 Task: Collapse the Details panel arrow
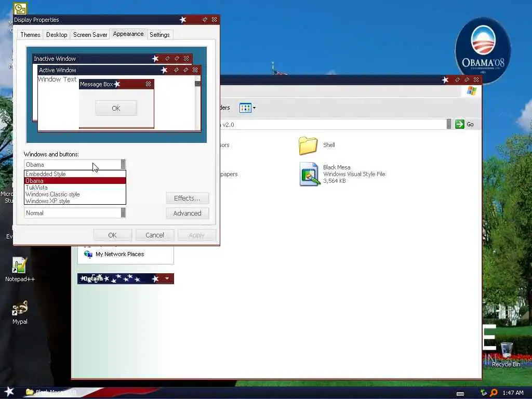coord(167,278)
